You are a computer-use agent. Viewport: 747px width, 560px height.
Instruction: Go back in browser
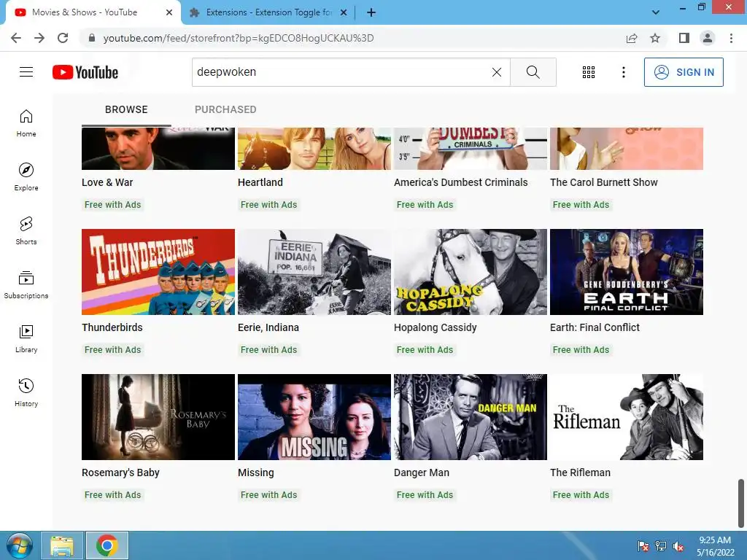(16, 38)
